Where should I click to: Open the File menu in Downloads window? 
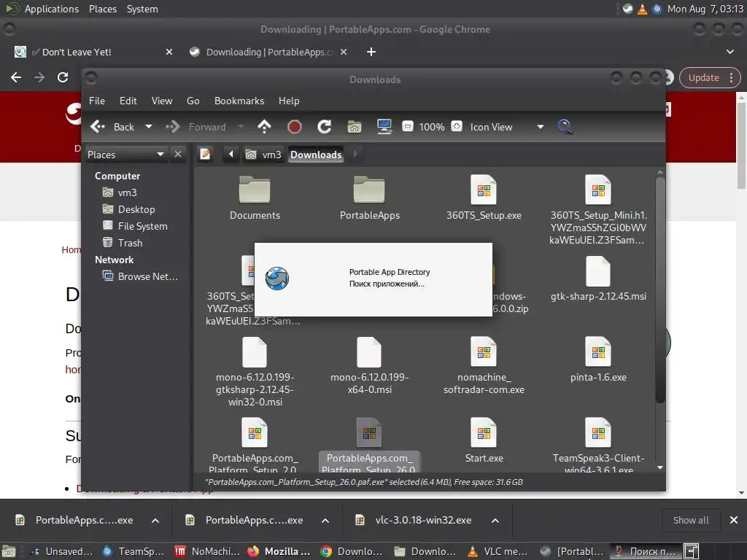[x=97, y=101]
